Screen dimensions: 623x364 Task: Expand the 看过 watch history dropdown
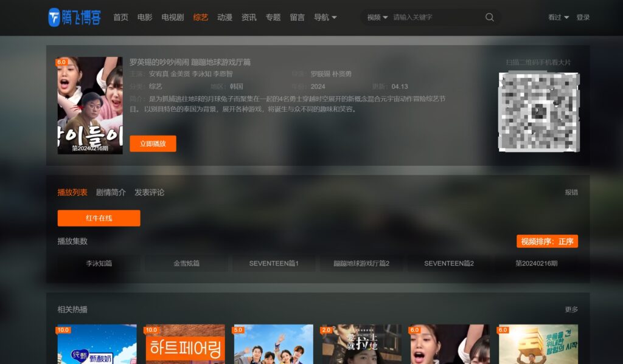coord(555,18)
